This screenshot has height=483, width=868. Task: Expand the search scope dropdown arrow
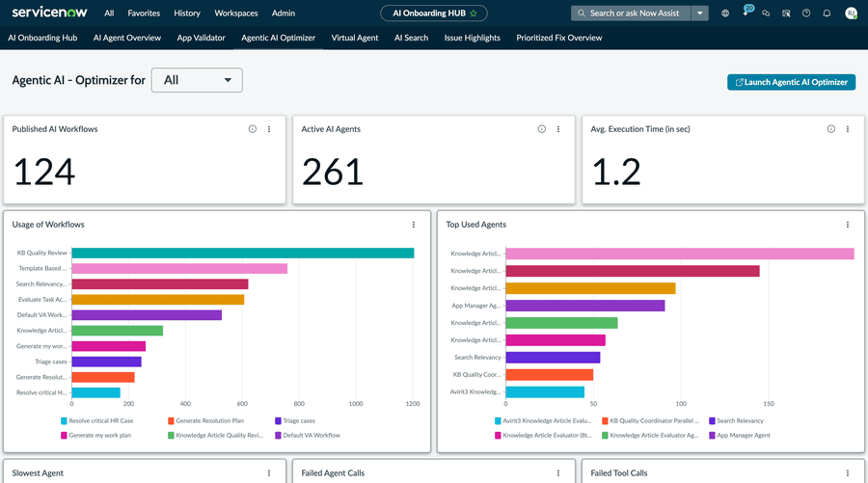(x=700, y=13)
